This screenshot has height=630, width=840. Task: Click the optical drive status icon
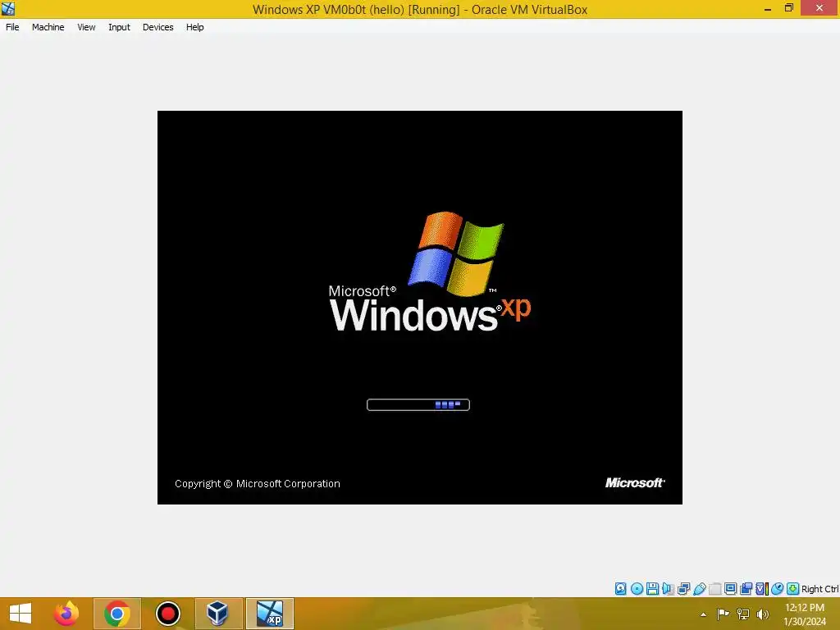[x=637, y=589]
